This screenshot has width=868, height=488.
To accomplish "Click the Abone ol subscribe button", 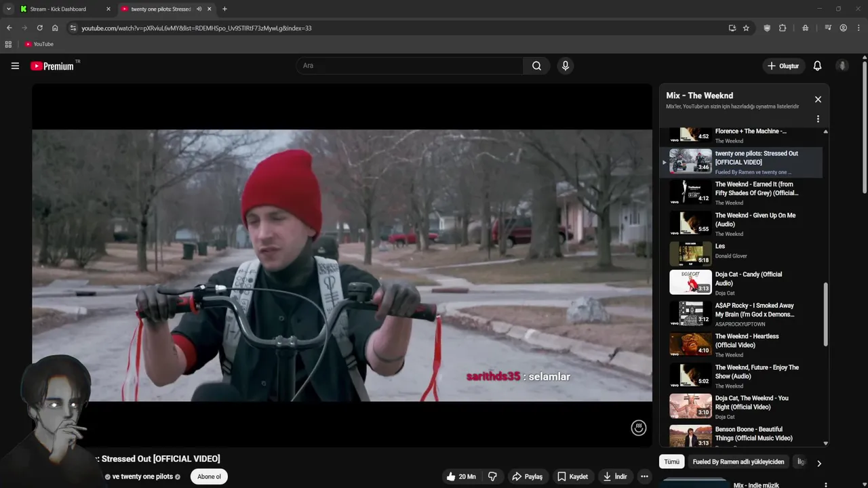I will tap(209, 476).
